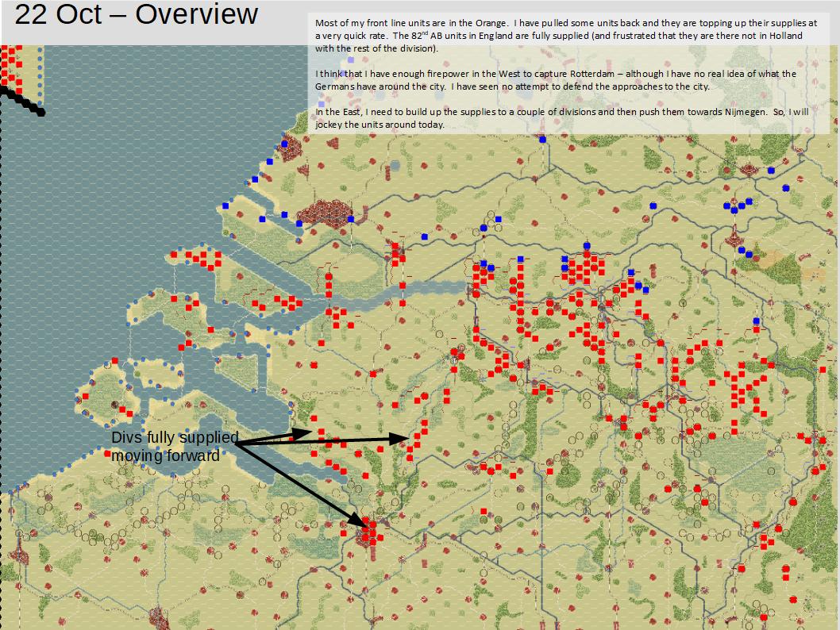Select paragraph starting 'I think that I have enough firepower'
This screenshot has width=840, height=630.
click(556, 80)
